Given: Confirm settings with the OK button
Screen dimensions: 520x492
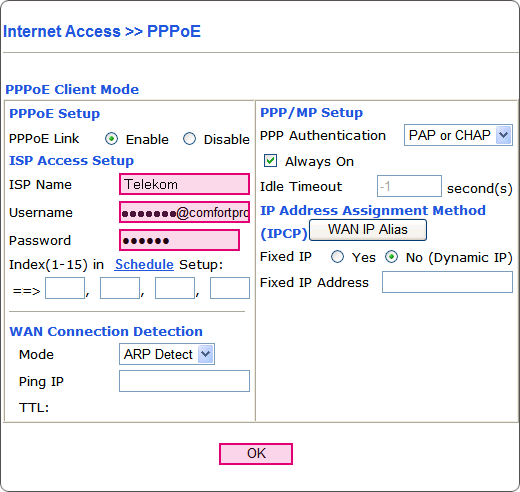Looking at the screenshot, I should (x=256, y=454).
